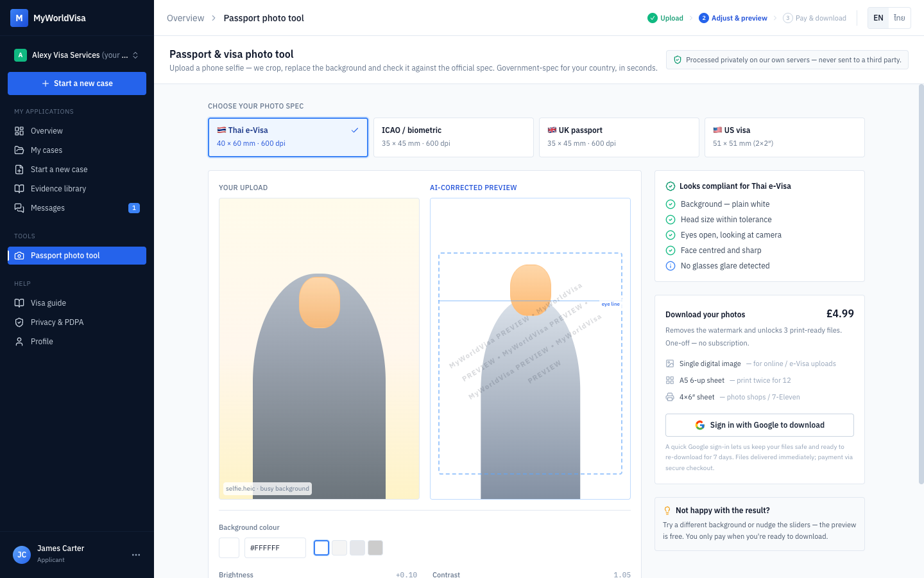Click the #FFFFFF hex colour field

pos(275,548)
